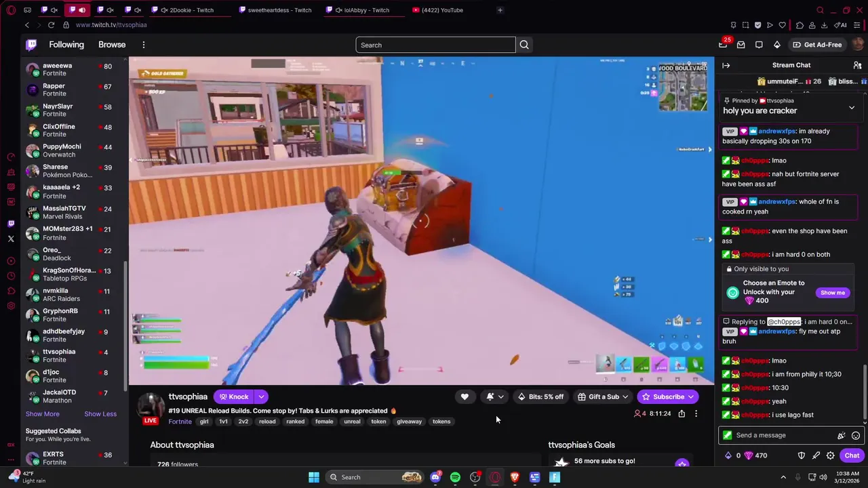868x488 pixels.
Task: Click the Twitch search input field
Action: point(435,45)
